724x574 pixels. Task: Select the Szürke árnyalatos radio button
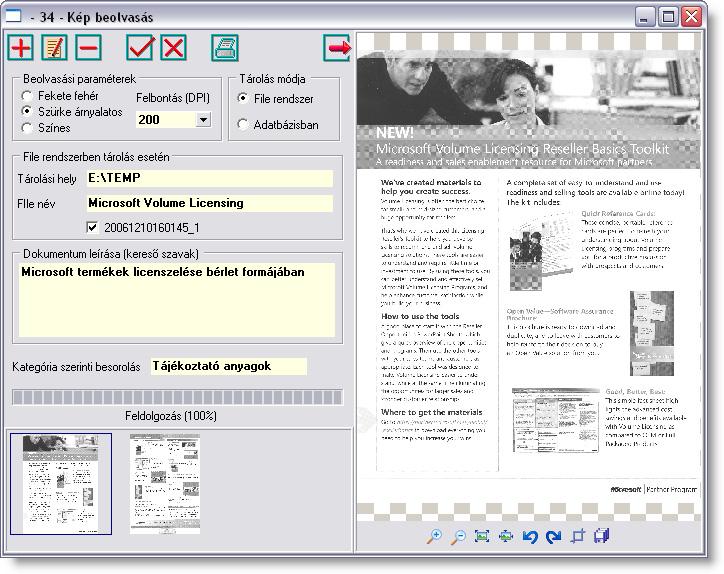tap(27, 112)
